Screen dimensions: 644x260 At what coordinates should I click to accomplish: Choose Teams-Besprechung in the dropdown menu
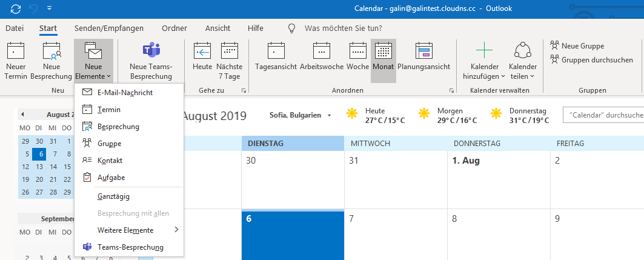129,247
